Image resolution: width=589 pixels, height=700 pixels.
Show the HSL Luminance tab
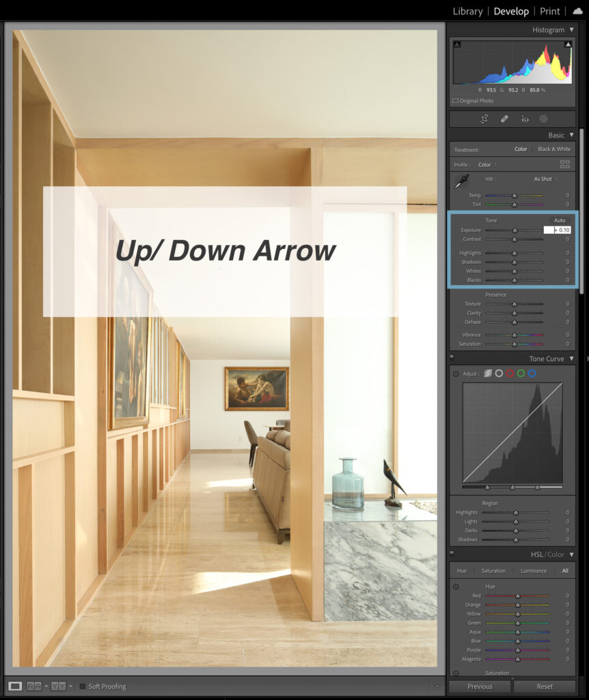(x=534, y=571)
